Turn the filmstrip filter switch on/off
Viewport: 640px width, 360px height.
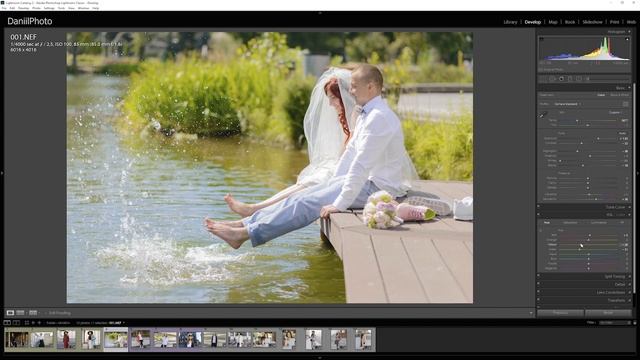point(635,322)
